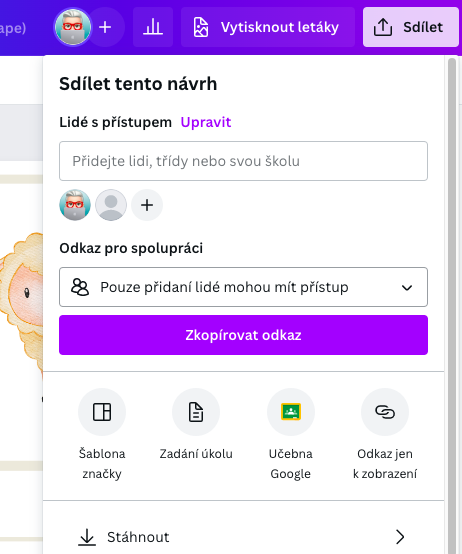Click the gray placeholder person avatar
The height and width of the screenshot is (554, 462).
coord(111,205)
